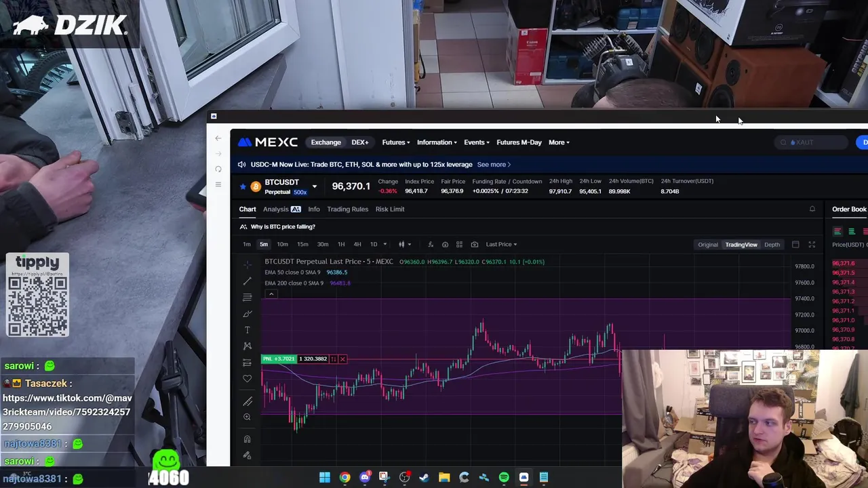Click the heart favorites icon
Screen dimensions: 868x488
tap(247, 379)
